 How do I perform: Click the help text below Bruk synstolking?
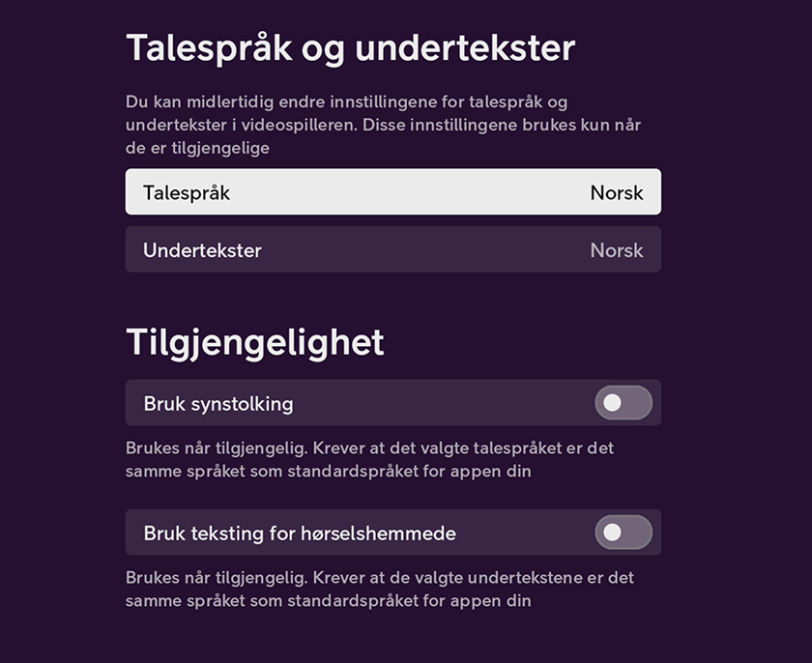point(369,460)
